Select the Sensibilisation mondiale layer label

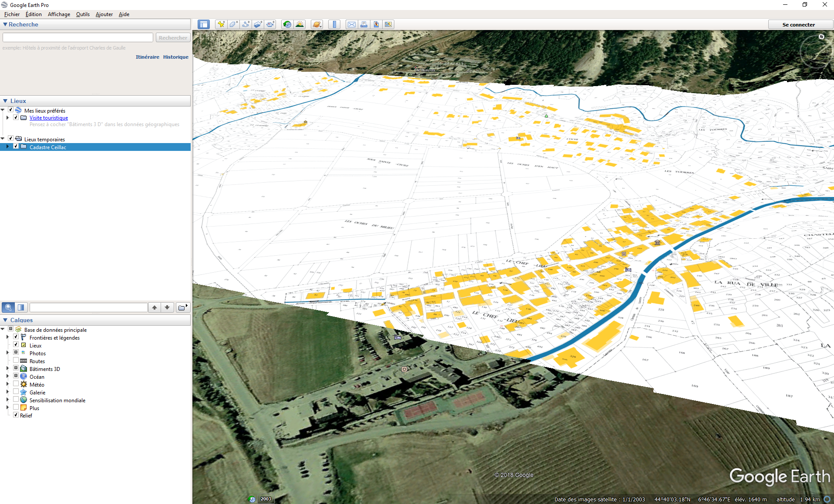click(57, 400)
